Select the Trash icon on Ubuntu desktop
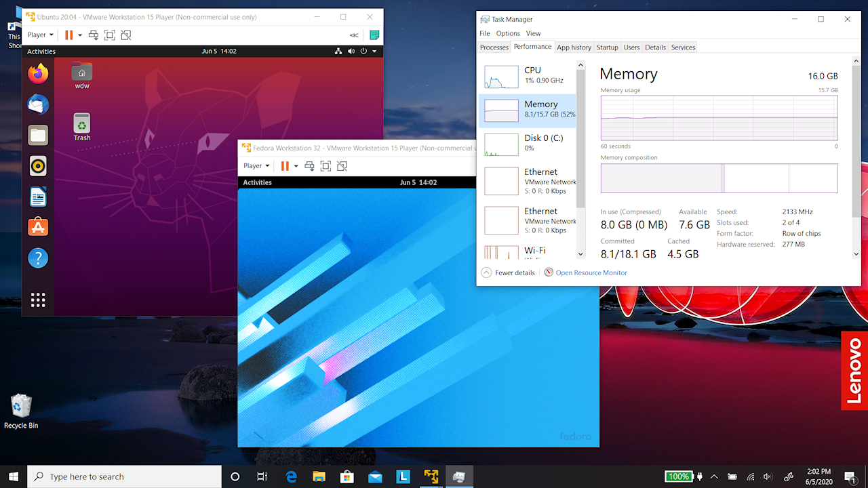Screen dimensions: 868x488 click(x=82, y=127)
